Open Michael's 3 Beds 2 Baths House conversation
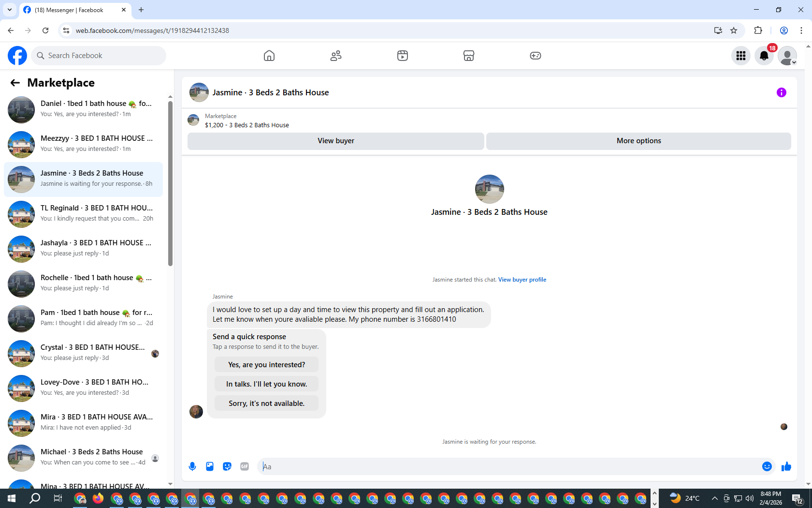The width and height of the screenshot is (812, 508). pos(83,458)
